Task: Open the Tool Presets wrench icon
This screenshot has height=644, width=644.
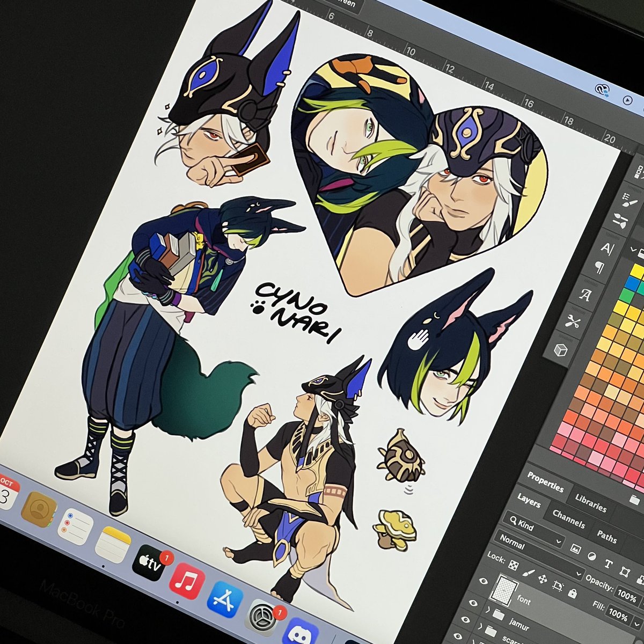Action: click(x=572, y=321)
